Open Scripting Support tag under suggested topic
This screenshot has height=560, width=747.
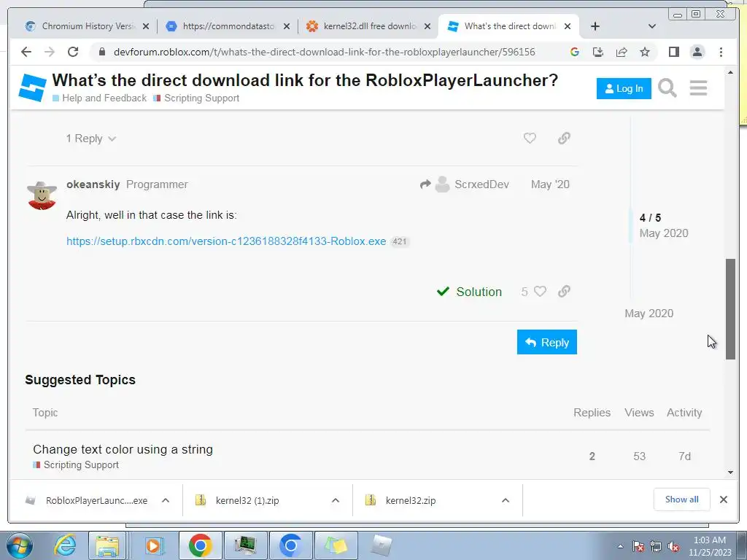pyautogui.click(x=76, y=464)
